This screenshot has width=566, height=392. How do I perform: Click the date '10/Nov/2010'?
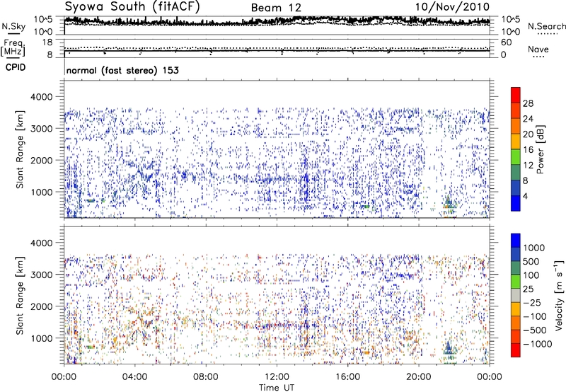click(452, 7)
